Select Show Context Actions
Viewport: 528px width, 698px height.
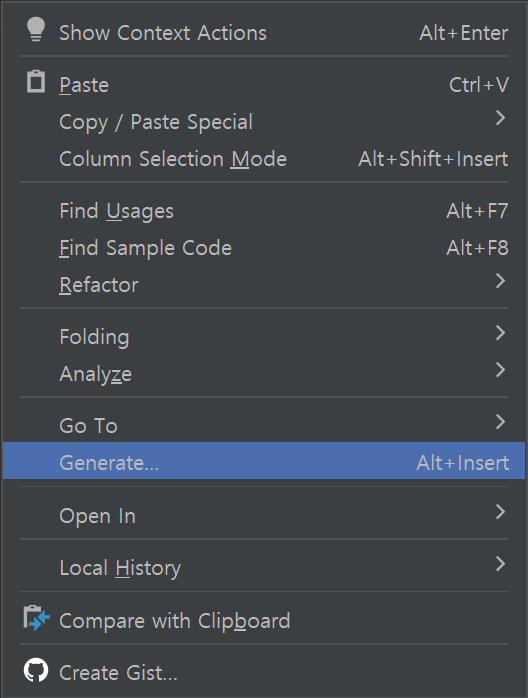click(264, 33)
